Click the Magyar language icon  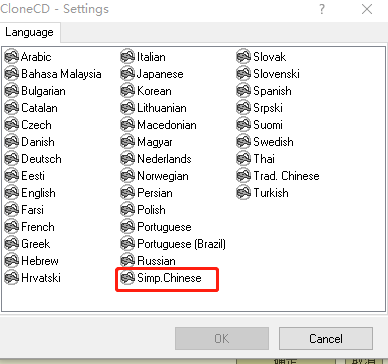(128, 142)
